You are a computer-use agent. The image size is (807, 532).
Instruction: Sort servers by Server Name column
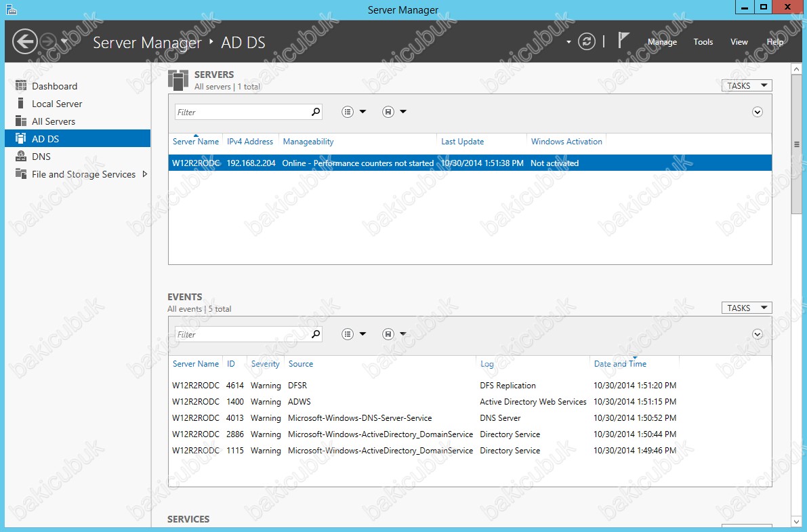(196, 142)
